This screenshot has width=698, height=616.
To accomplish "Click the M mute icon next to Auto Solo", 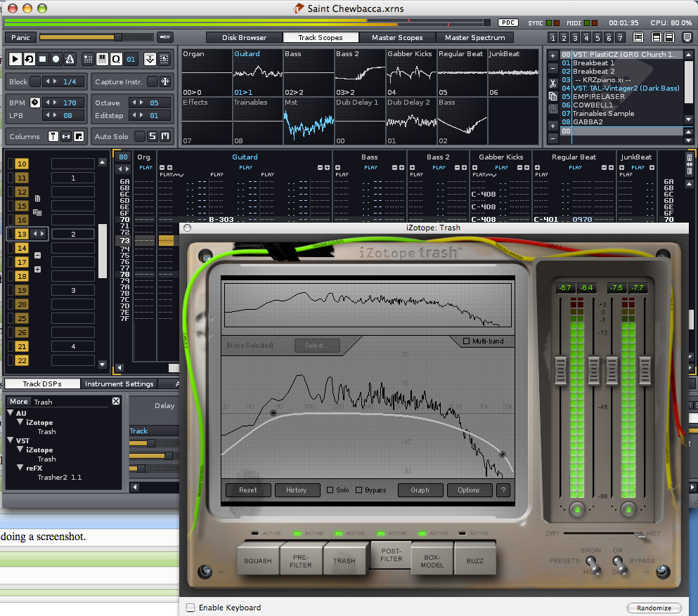I will tap(165, 136).
